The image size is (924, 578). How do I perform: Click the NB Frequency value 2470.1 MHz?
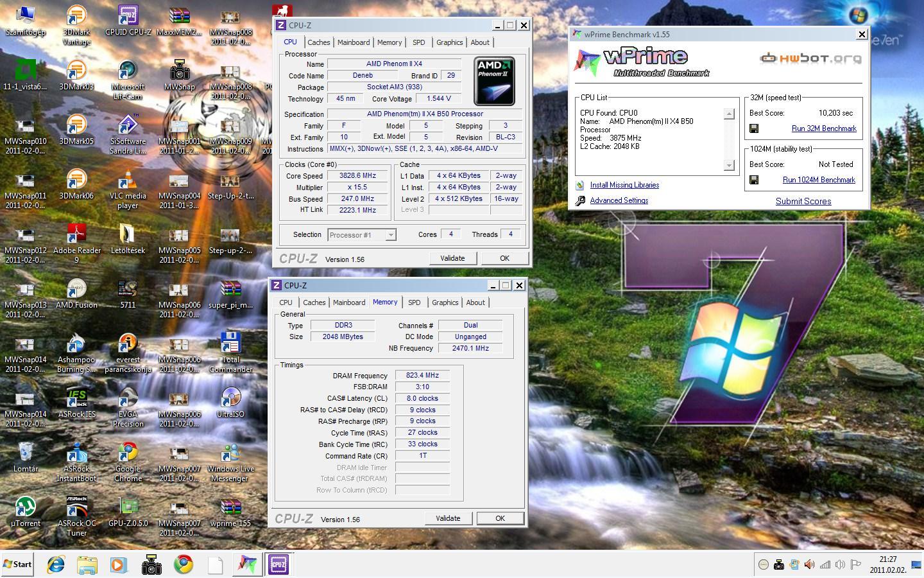(x=470, y=348)
